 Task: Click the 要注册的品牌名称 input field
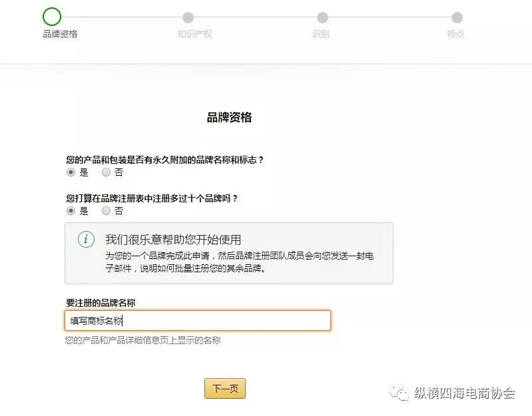point(198,320)
